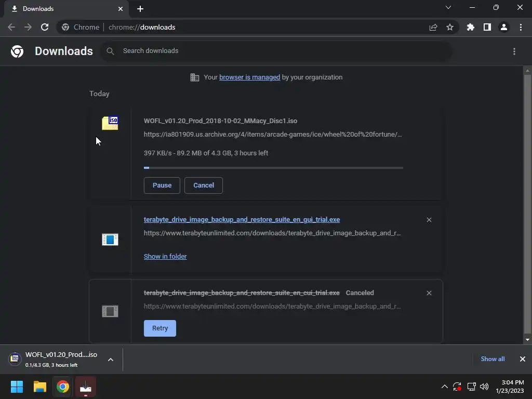
Task: Click the Chrome logo beside Downloads heading
Action: tap(17, 51)
